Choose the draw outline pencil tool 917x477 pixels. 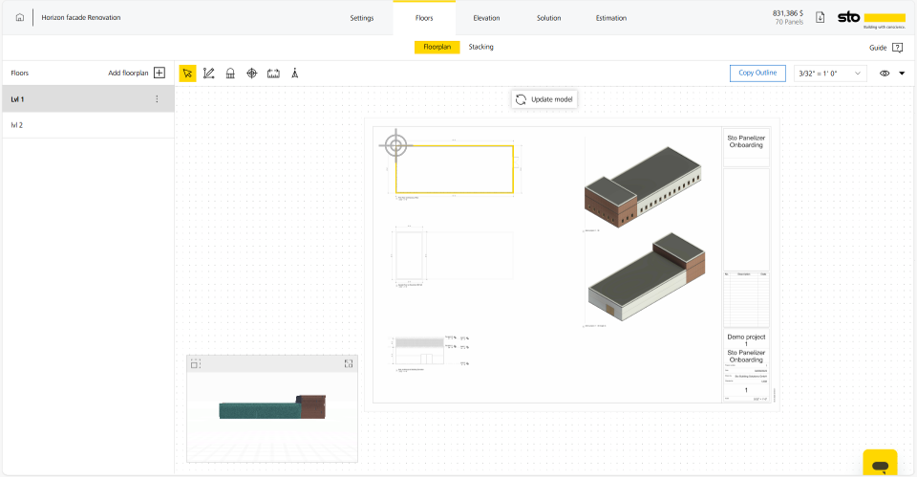(x=209, y=73)
